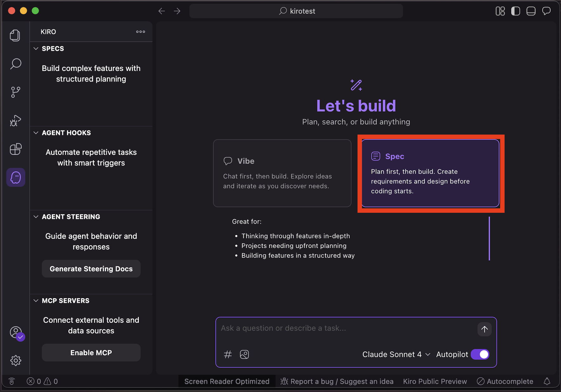
Task: Show warnings count in status bar
Action: coord(51,381)
